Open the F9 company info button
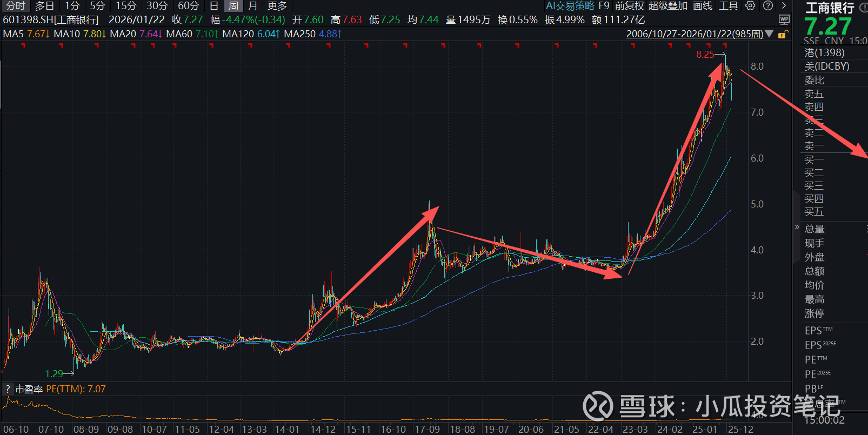Viewport: 868px width, 435px height. 604,6
